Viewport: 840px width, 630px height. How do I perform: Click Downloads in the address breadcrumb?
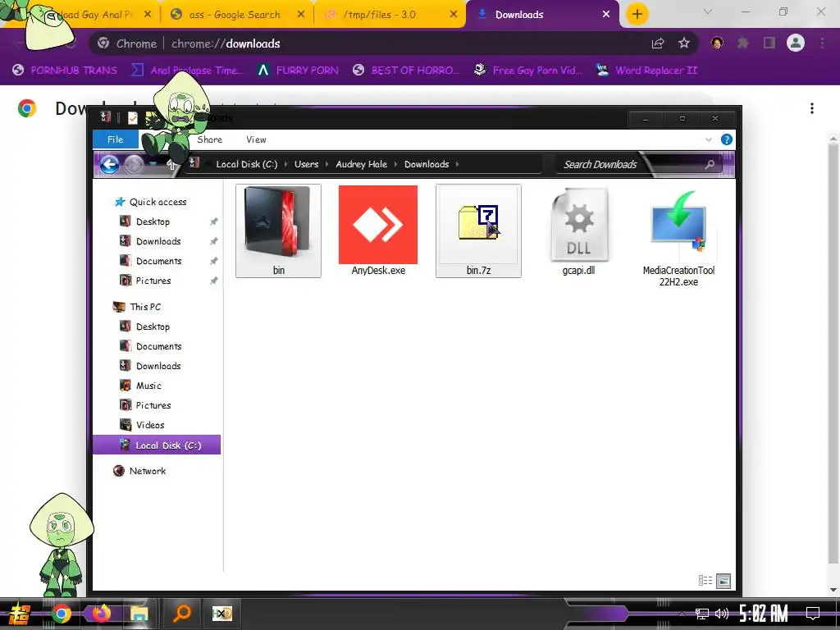coord(427,164)
